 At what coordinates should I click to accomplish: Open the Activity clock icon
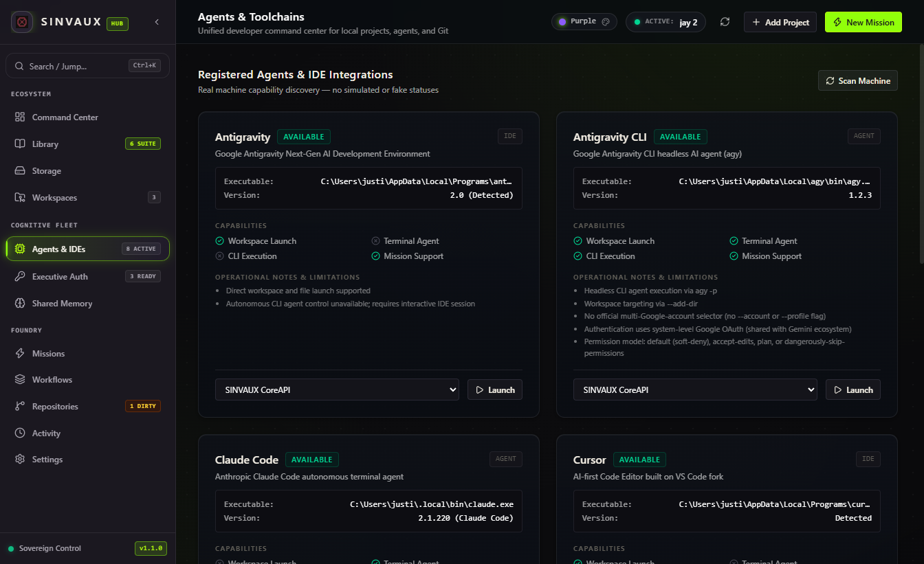[x=20, y=433]
